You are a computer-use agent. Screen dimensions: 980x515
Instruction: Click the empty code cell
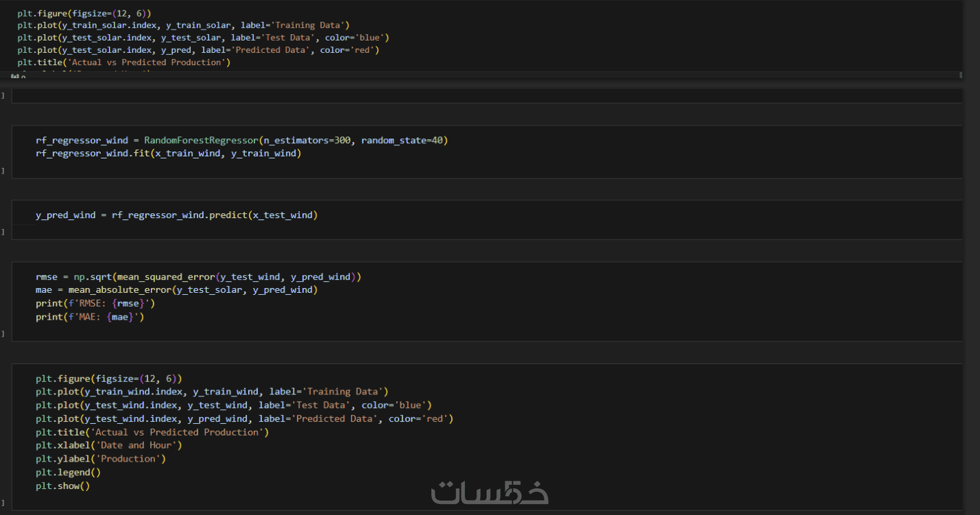[480, 96]
